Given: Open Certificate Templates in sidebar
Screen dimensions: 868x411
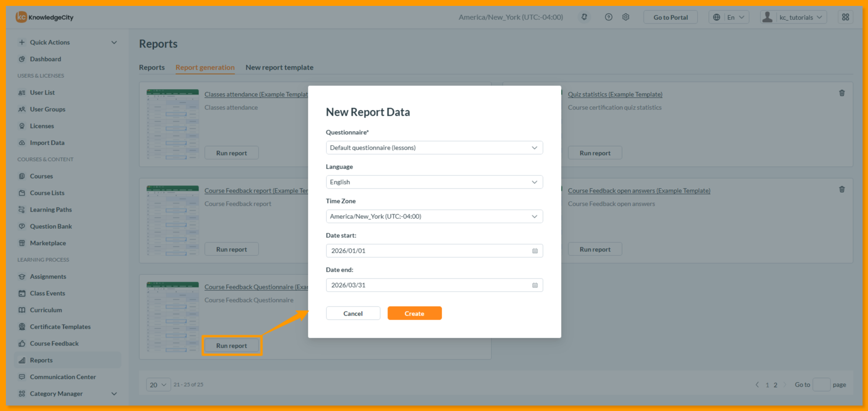Looking at the screenshot, I should (x=60, y=327).
